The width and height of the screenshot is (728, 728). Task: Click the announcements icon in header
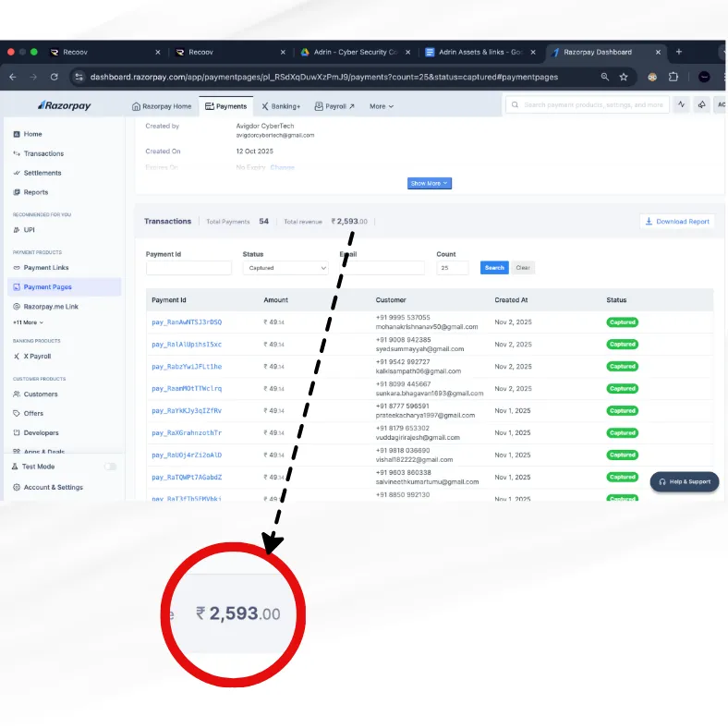point(701,104)
